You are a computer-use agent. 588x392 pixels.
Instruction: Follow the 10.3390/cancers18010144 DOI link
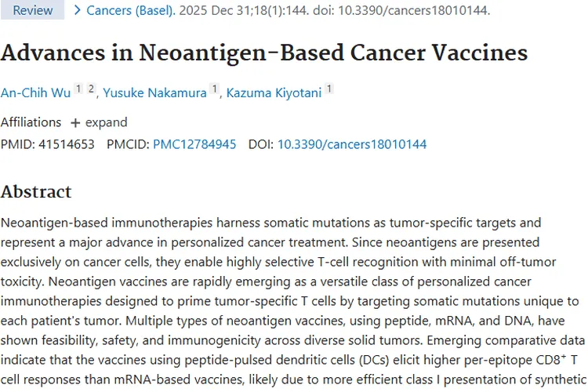coord(352,144)
